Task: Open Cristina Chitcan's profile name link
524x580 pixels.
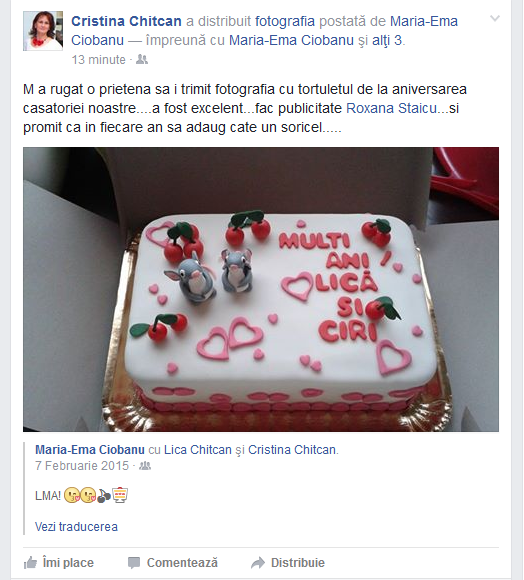Action: pos(126,21)
